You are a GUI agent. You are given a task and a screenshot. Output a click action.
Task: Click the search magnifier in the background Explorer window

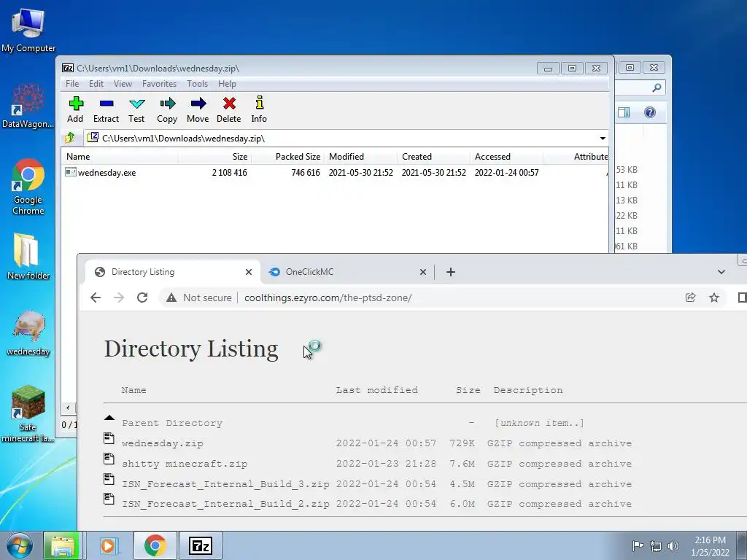(x=657, y=87)
